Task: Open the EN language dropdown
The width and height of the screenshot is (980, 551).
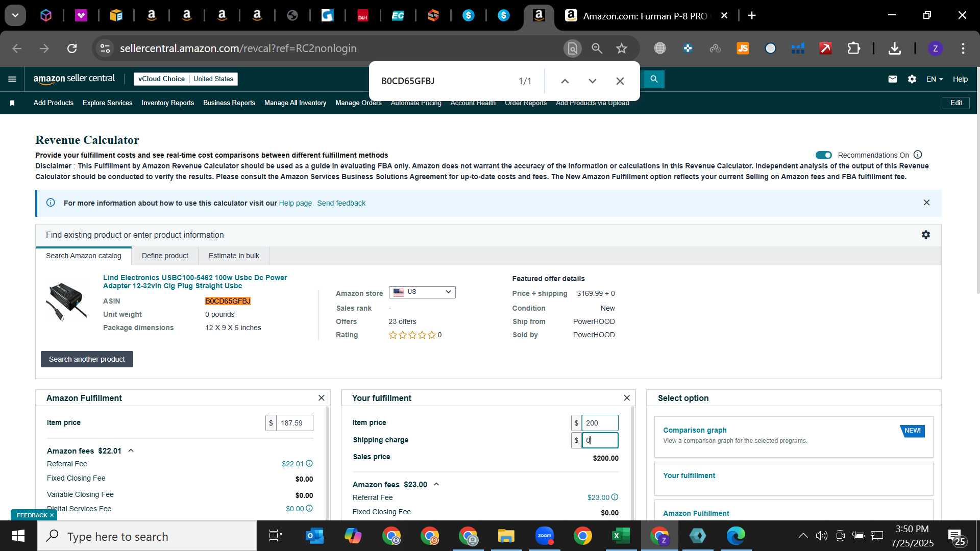Action: pyautogui.click(x=935, y=79)
